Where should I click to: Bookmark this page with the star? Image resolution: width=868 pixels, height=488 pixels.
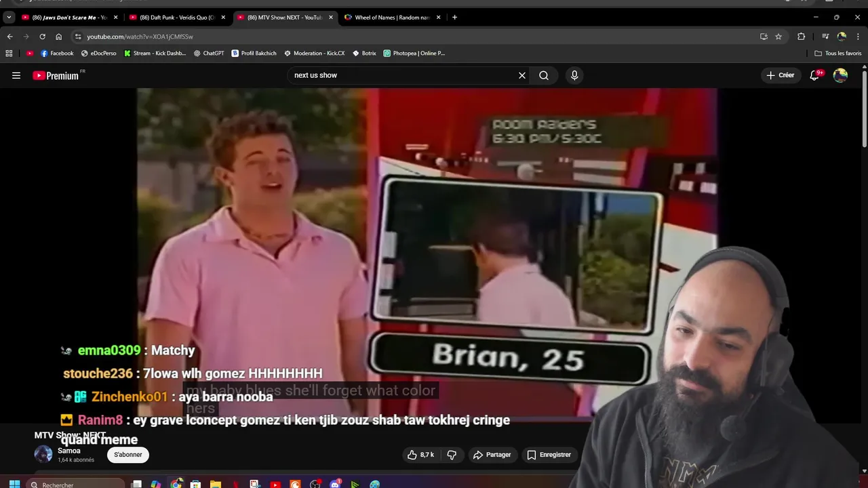778,37
